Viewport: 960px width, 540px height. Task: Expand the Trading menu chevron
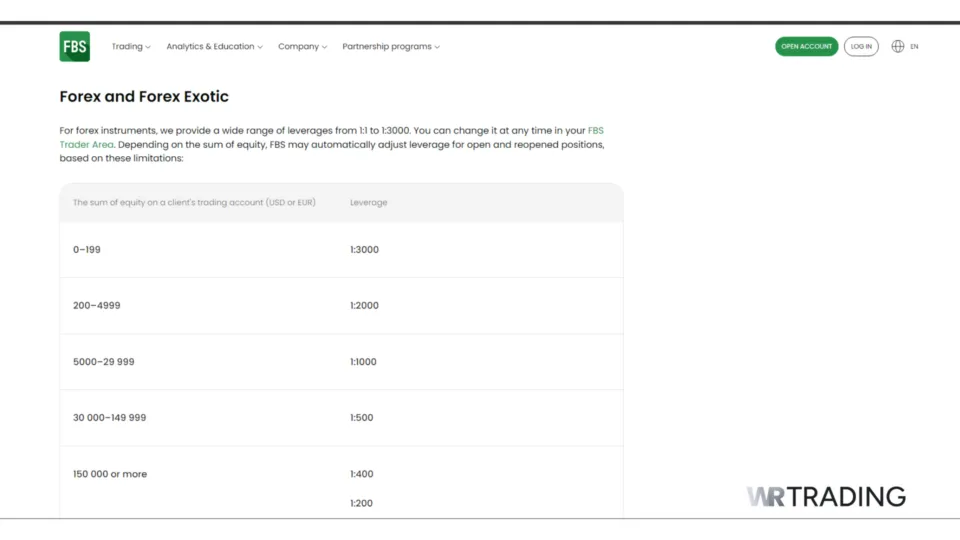tap(148, 47)
